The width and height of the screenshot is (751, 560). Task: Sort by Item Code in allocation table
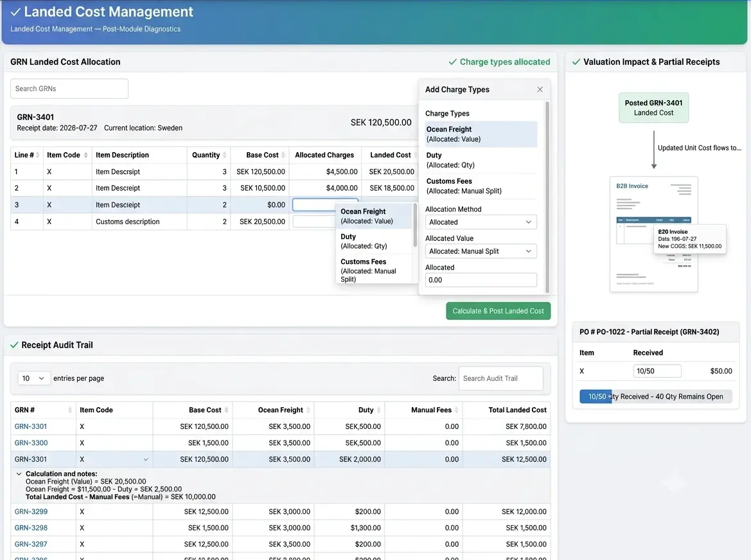point(85,155)
